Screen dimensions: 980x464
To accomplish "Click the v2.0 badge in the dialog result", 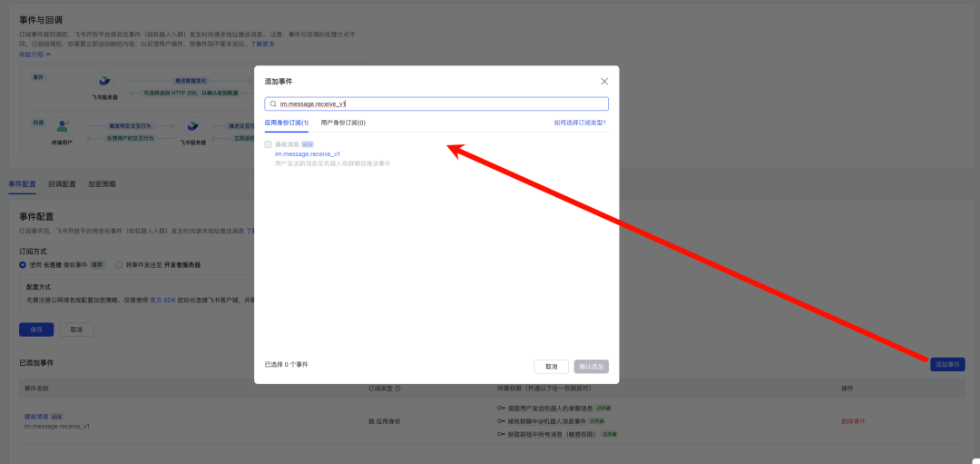I will tap(308, 144).
